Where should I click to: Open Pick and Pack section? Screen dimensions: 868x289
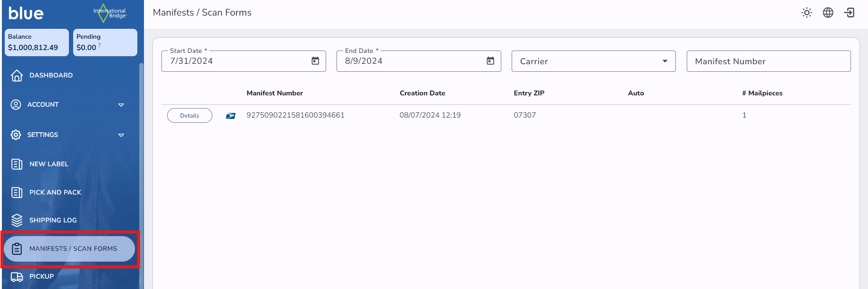pyautogui.click(x=55, y=192)
